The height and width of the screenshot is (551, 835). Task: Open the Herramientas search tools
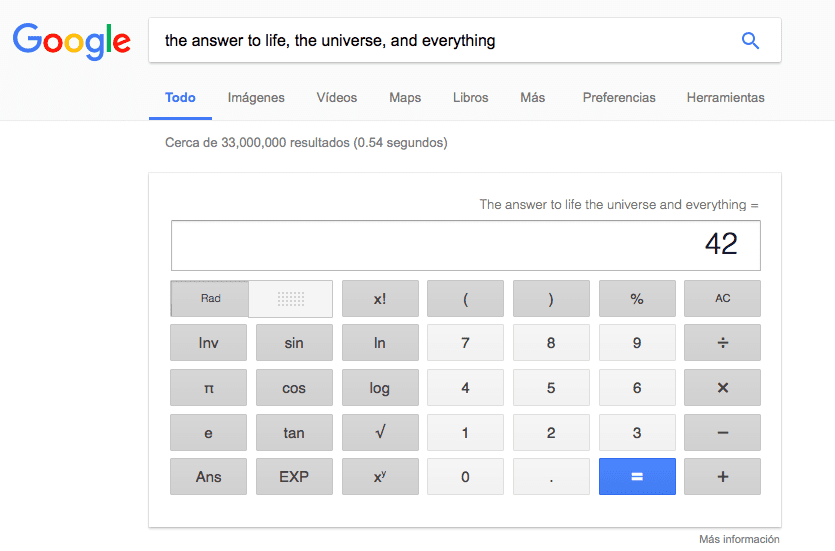click(725, 98)
